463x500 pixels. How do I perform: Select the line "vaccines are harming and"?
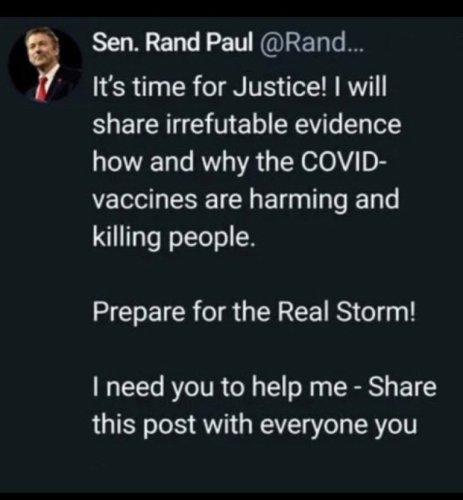coord(246,201)
